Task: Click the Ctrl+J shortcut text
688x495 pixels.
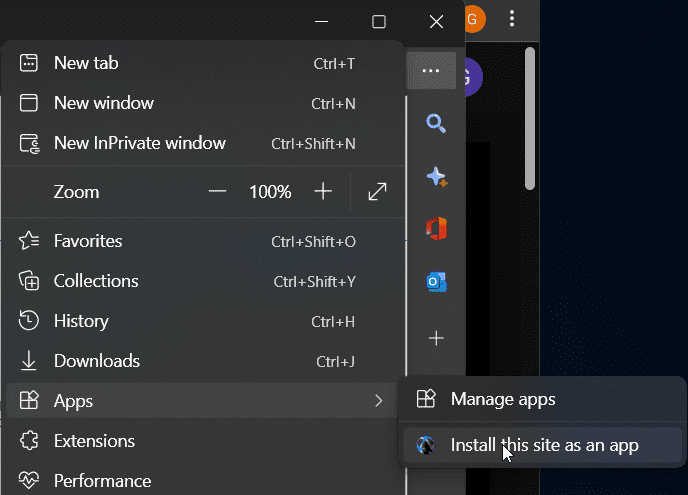Action: pos(335,362)
